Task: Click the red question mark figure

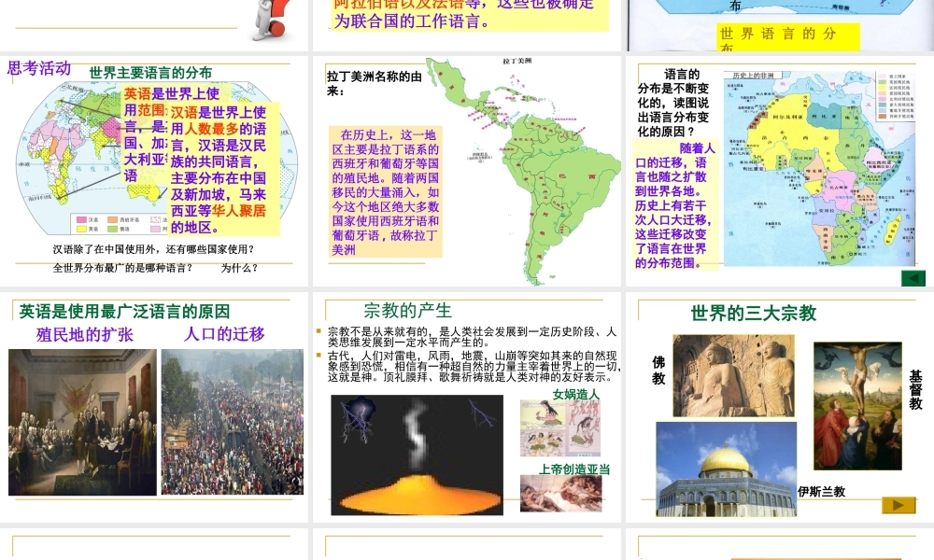Action: pos(272,21)
